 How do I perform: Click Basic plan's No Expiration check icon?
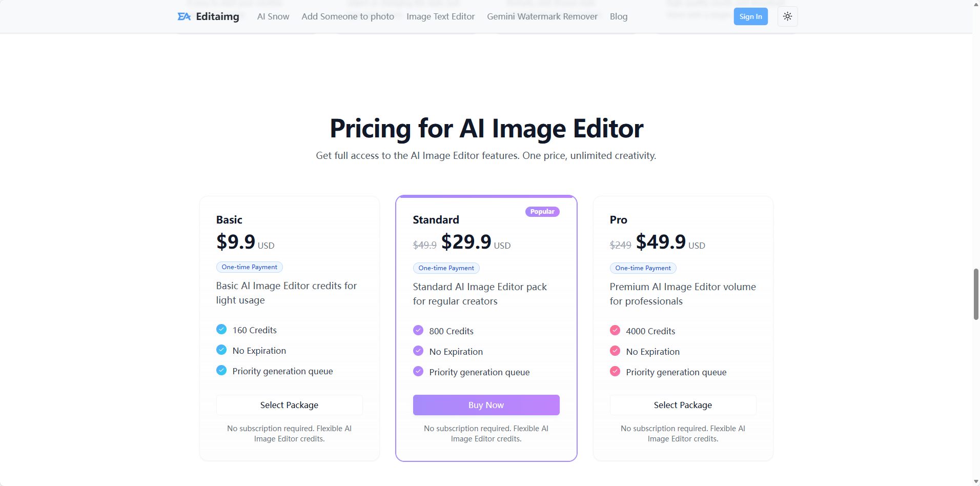pos(221,350)
